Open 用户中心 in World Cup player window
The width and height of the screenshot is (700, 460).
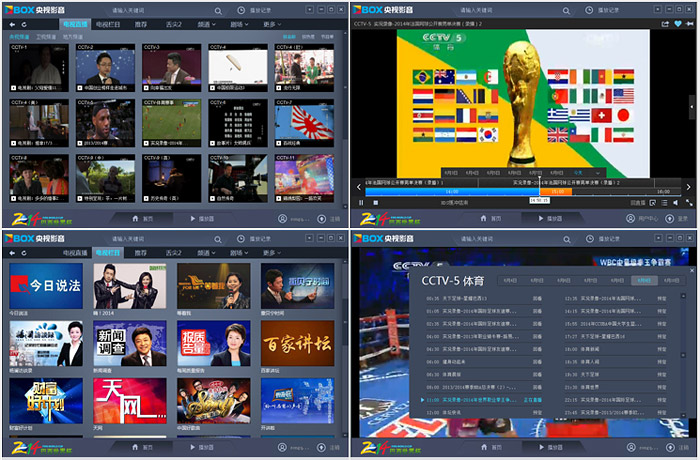642,219
